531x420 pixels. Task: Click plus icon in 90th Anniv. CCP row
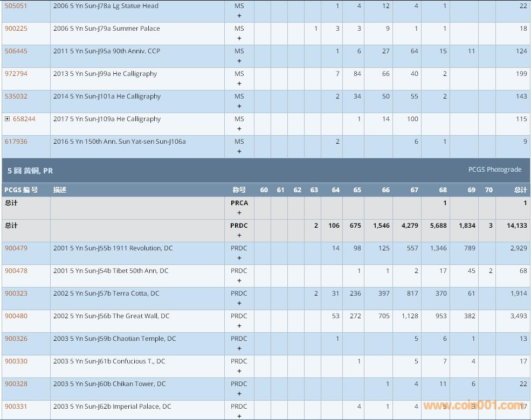(x=239, y=61)
